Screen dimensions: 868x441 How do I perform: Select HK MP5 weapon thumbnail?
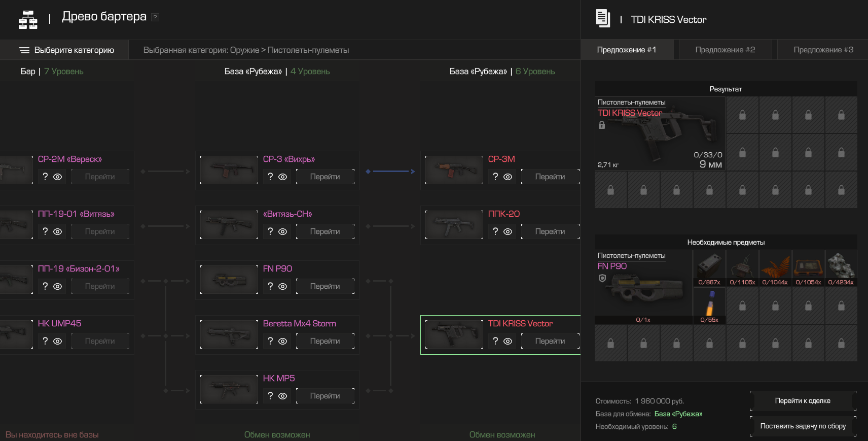tap(229, 389)
